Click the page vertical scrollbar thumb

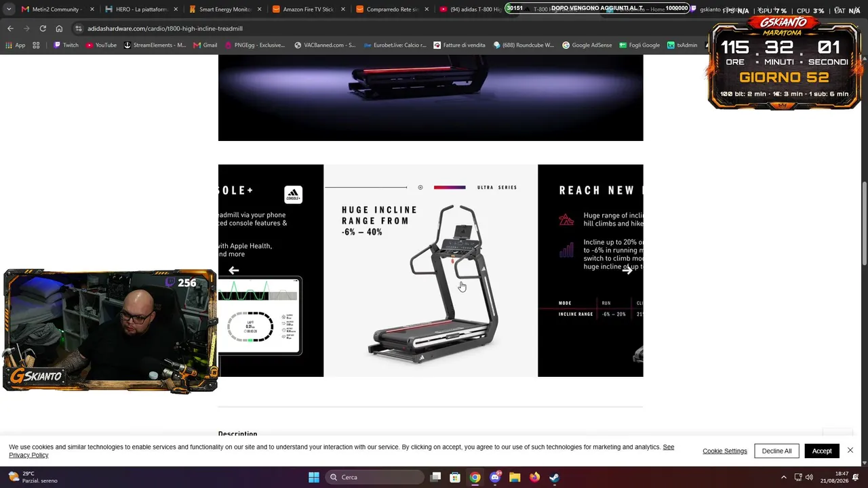[864, 224]
